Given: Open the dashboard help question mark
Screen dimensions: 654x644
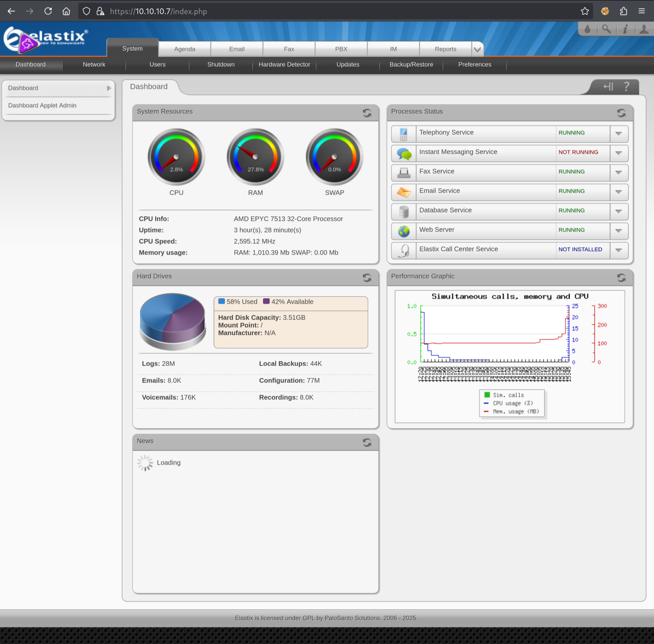Looking at the screenshot, I should [x=626, y=87].
